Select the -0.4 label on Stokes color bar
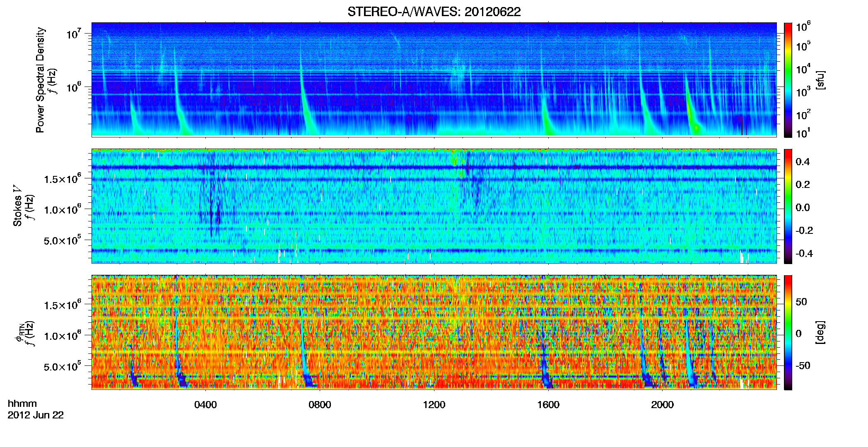 [804, 253]
